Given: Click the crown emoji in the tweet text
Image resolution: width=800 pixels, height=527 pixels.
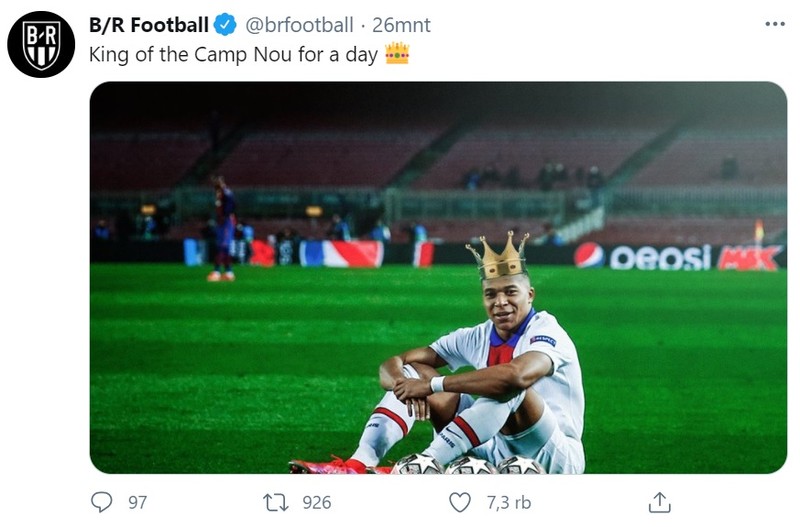Looking at the screenshot, I should 397,53.
